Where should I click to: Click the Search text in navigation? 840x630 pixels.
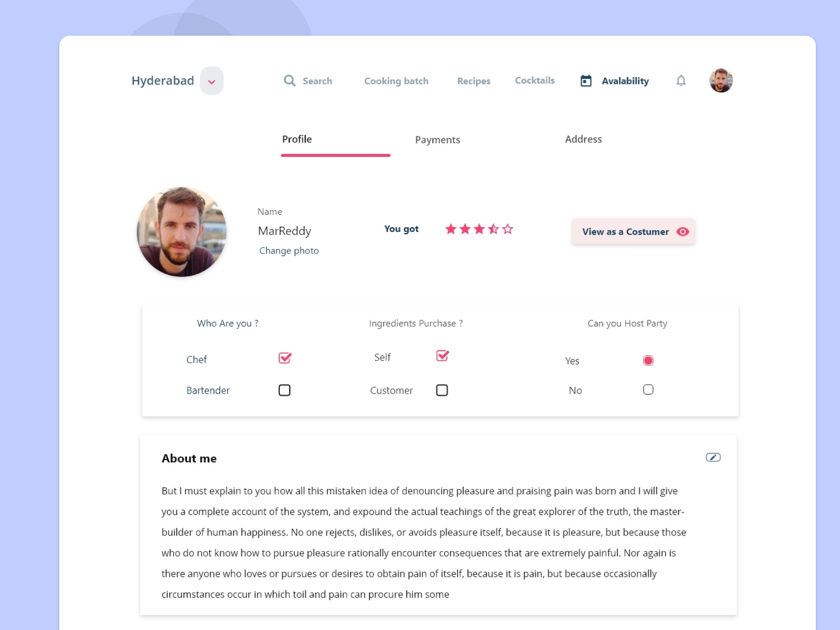click(317, 81)
